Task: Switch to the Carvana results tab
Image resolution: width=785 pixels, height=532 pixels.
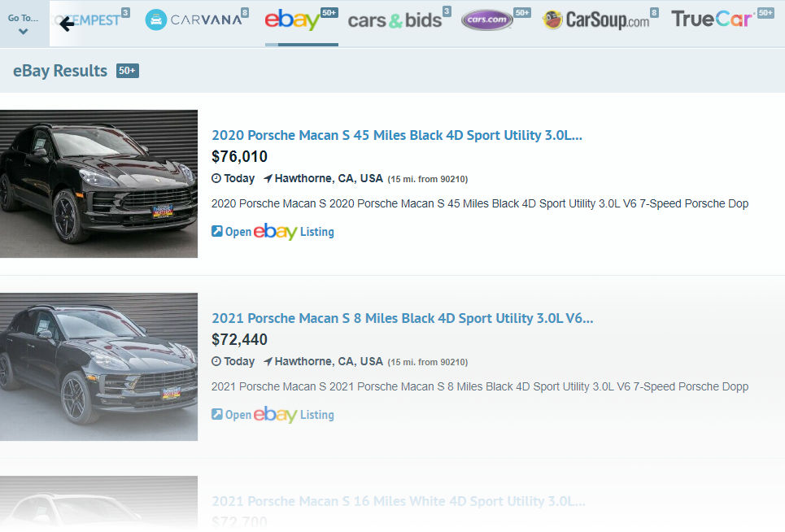Action: click(196, 20)
